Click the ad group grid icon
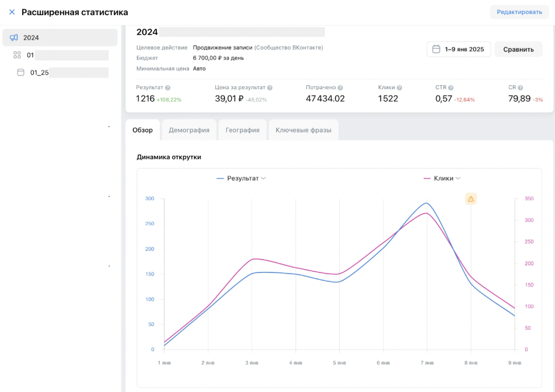555x392 pixels. (x=17, y=55)
